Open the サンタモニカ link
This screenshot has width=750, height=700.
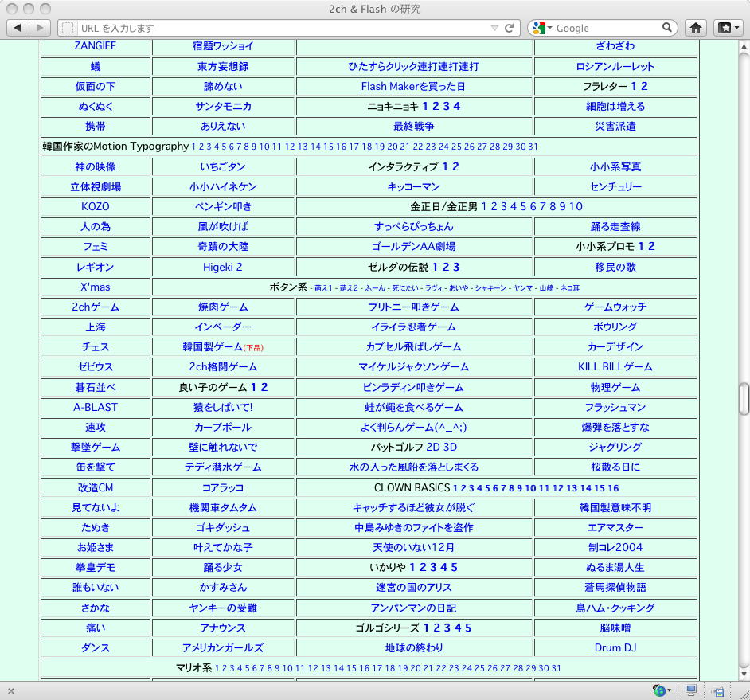tap(223, 106)
